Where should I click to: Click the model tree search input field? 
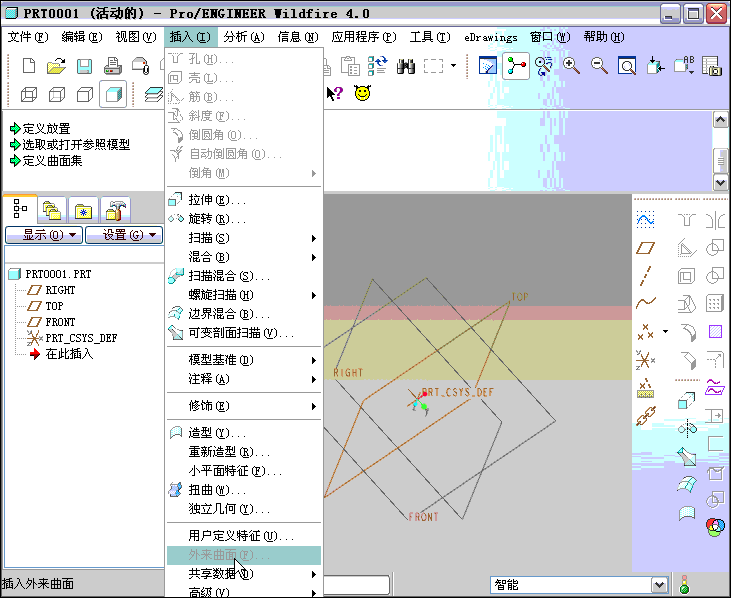point(84,254)
